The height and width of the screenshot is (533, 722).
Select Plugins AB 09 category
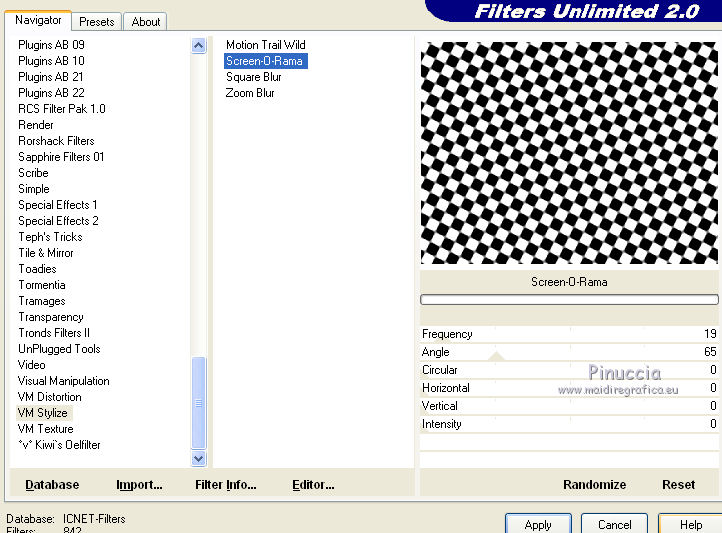[x=52, y=45]
